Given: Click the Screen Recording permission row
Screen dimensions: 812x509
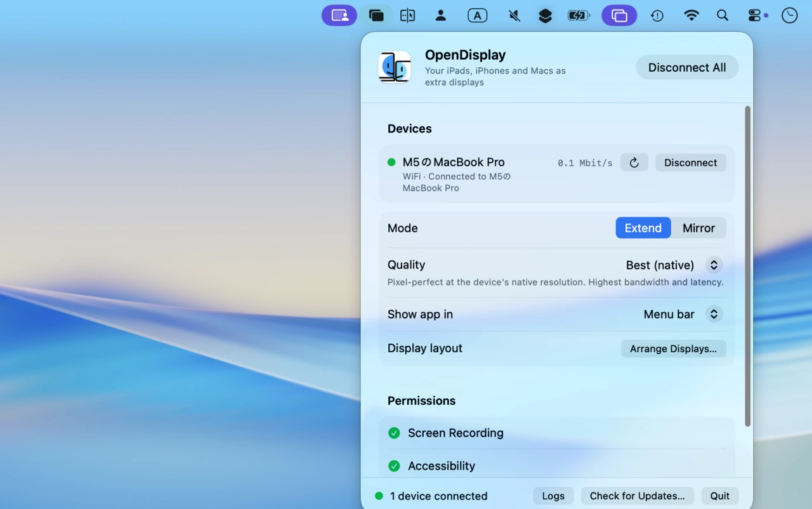Looking at the screenshot, I should tap(557, 433).
